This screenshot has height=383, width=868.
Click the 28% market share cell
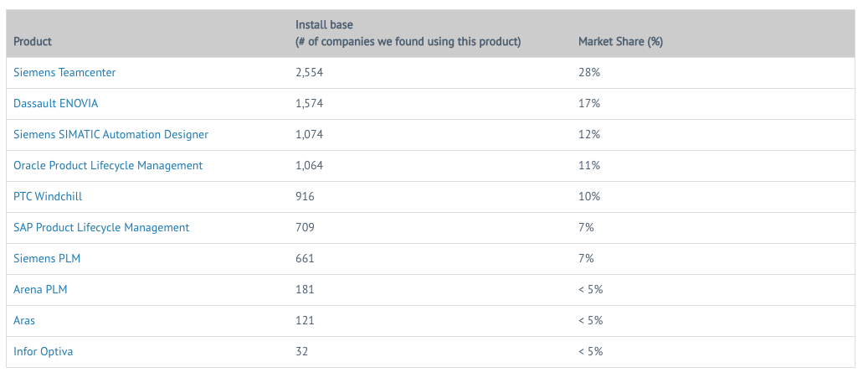(589, 73)
